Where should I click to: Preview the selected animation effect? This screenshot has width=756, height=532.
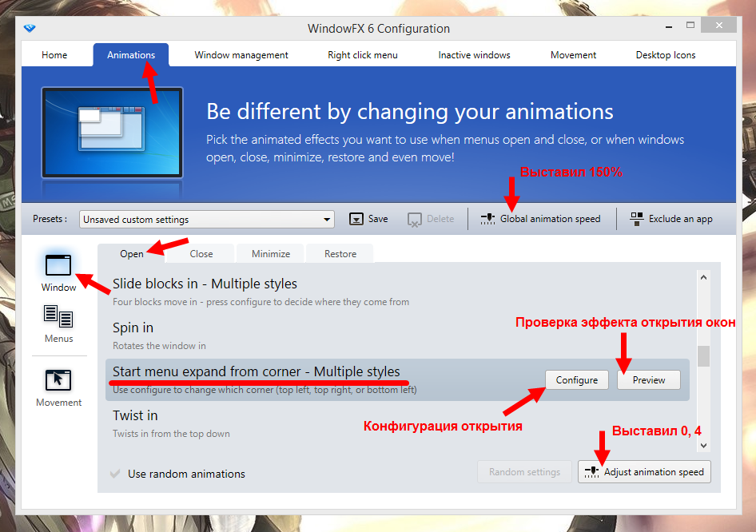point(648,379)
